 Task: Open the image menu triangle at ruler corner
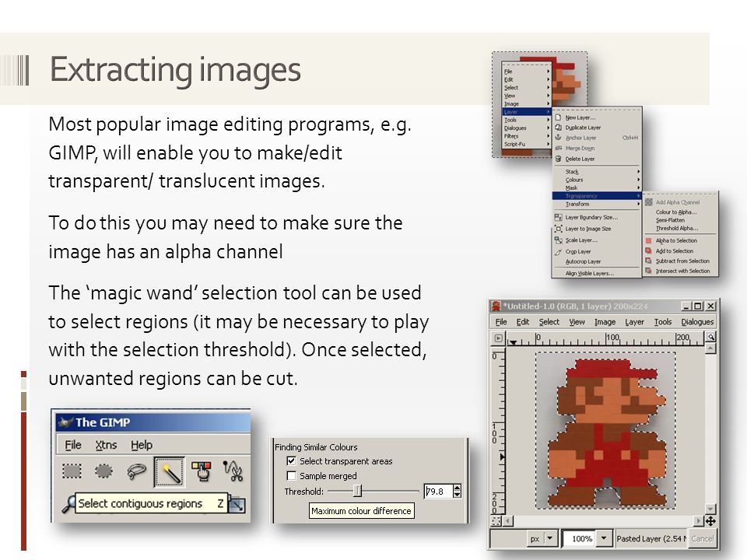[498, 338]
